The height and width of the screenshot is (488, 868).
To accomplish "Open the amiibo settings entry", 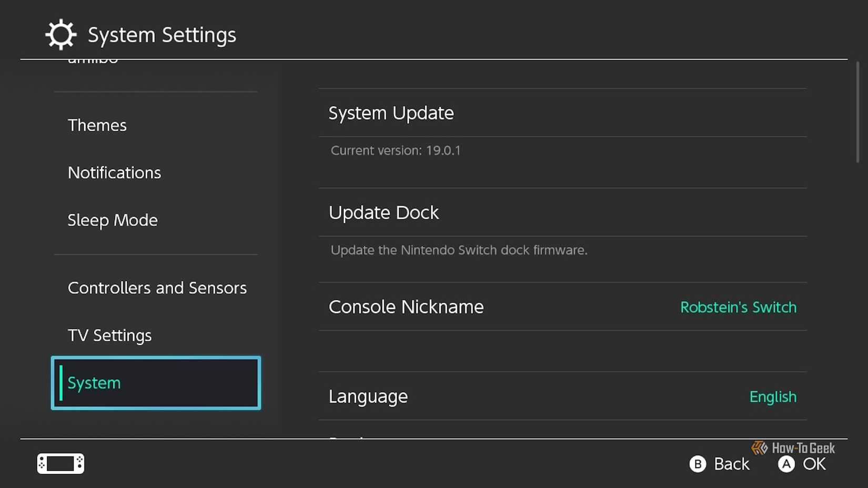I will coord(93,60).
